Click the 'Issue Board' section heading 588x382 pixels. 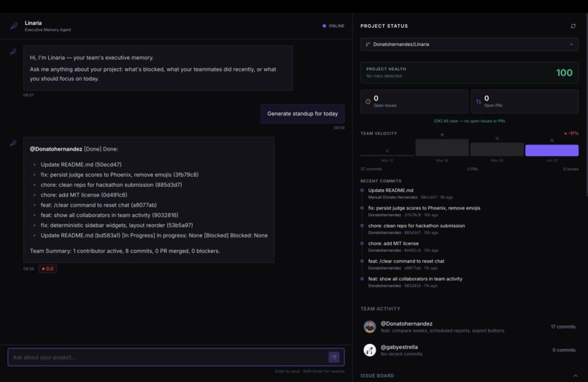click(377, 375)
